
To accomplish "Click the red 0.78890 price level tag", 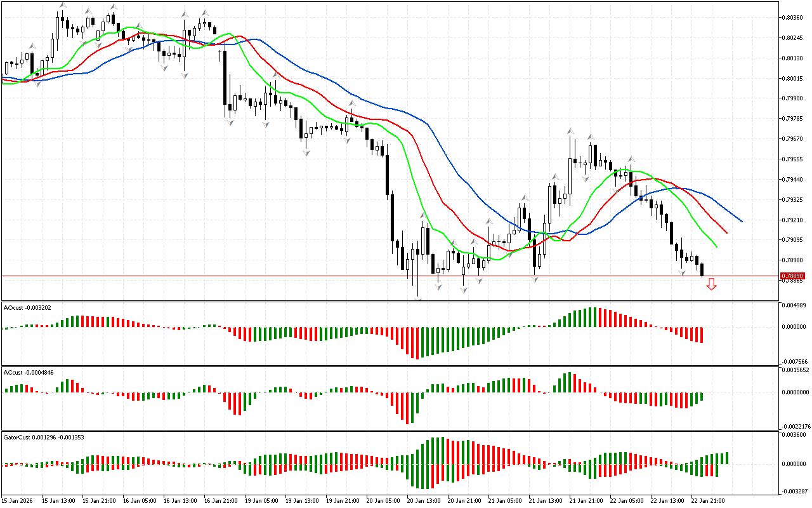I will tap(792, 276).
